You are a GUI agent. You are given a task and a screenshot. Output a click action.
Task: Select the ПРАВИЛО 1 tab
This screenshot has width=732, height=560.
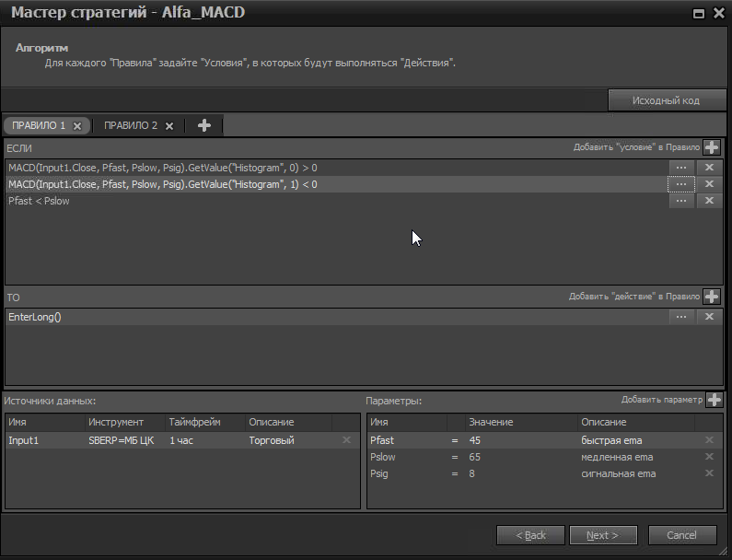39,125
